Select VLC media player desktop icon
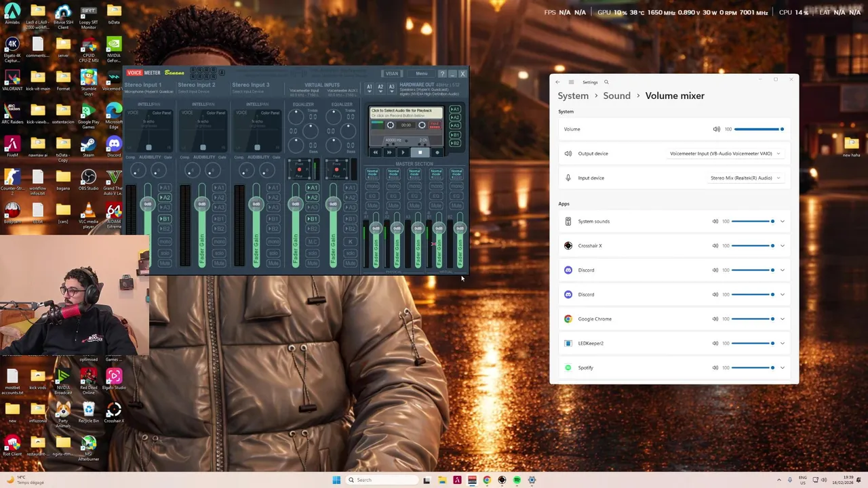The height and width of the screenshot is (488, 868). tap(88, 213)
